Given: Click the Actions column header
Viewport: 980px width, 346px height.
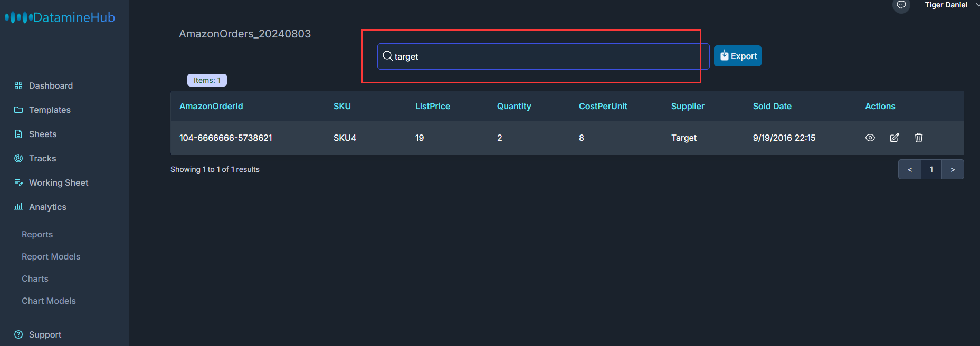Looking at the screenshot, I should click(x=880, y=106).
